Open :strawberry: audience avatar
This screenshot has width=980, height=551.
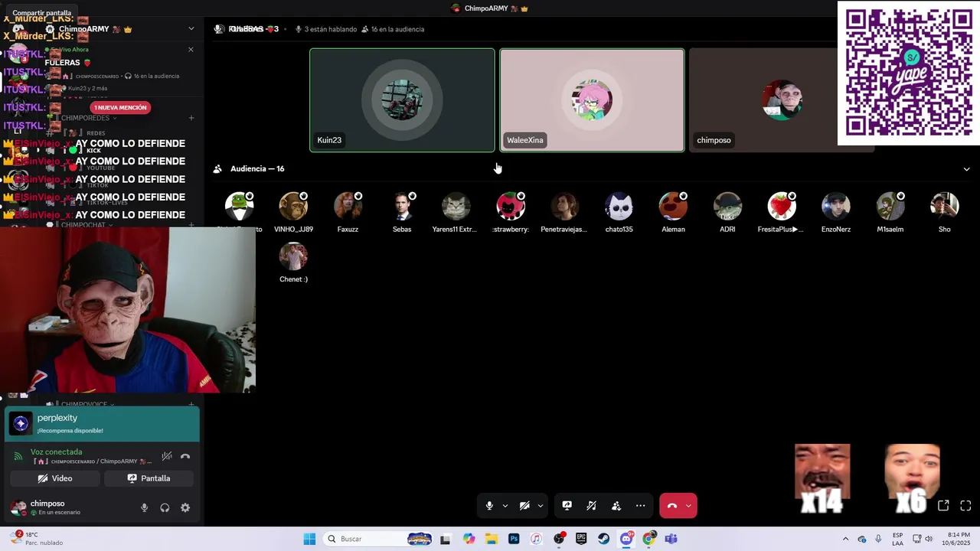511,206
